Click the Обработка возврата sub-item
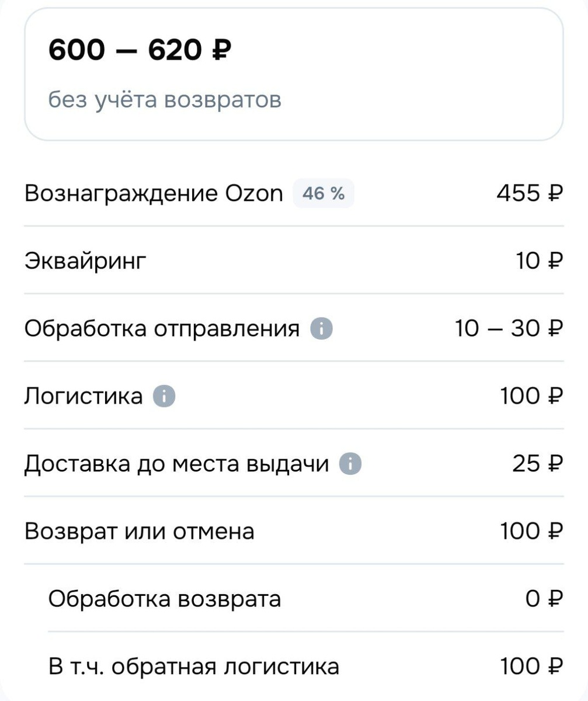 pyautogui.click(x=164, y=599)
